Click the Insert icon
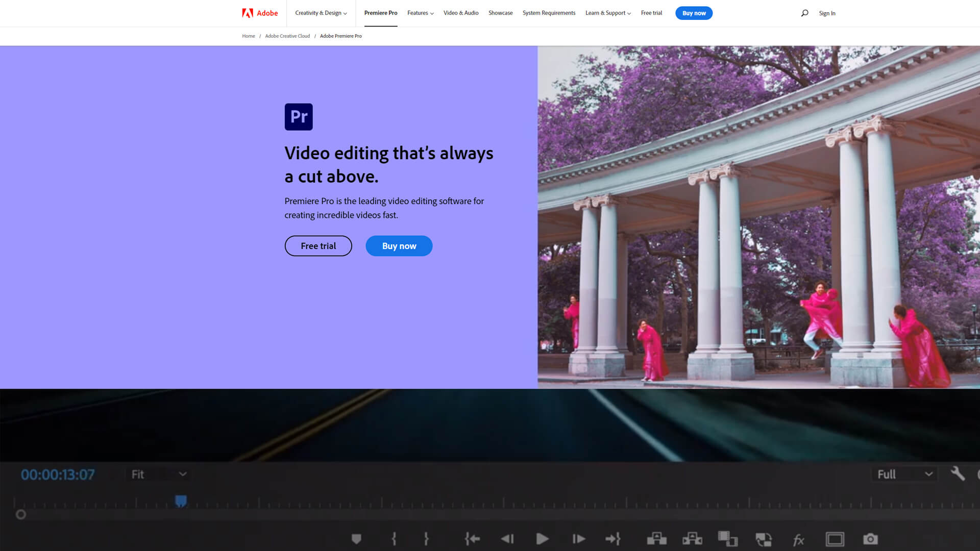980x551 pixels. click(x=728, y=539)
